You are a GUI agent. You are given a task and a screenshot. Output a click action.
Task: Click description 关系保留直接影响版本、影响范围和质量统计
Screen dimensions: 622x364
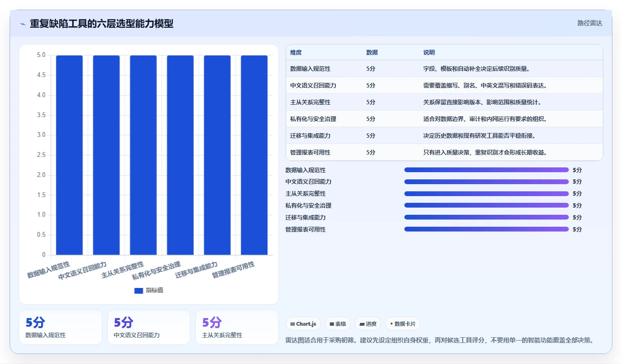482,102
